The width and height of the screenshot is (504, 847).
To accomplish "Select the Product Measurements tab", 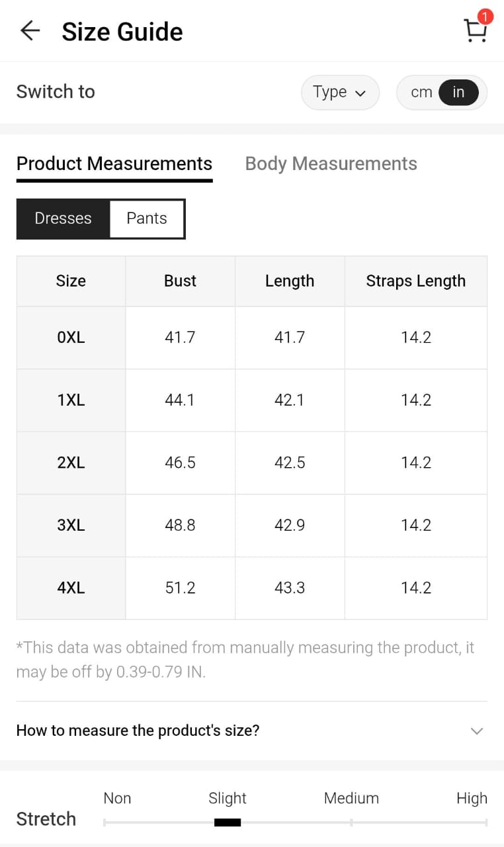I will pos(114,164).
